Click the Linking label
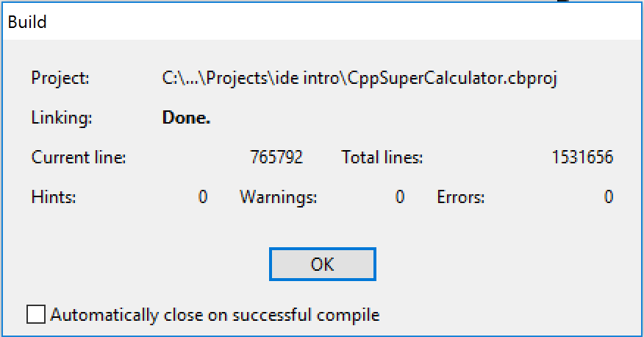Image resolution: width=644 pixels, height=337 pixels. [62, 118]
